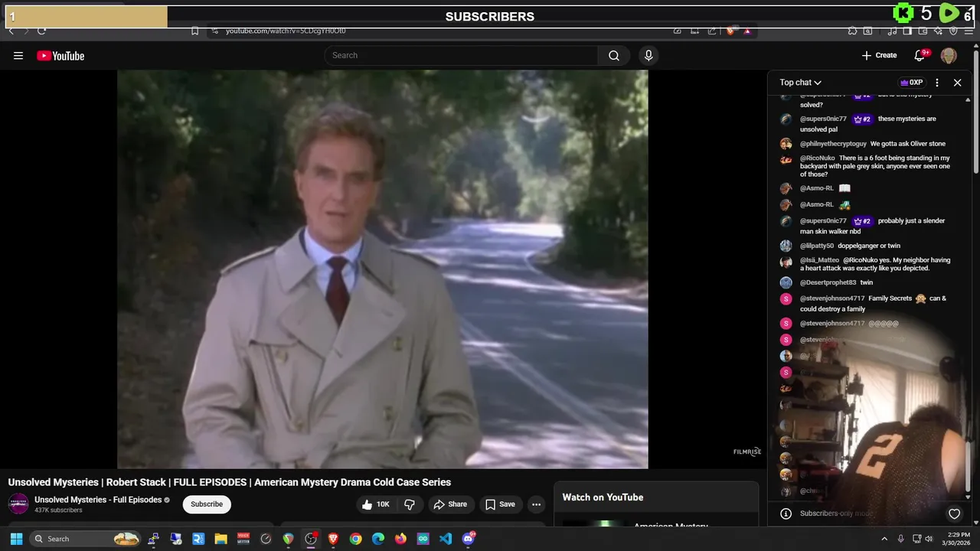Open the notifications bell

921,55
